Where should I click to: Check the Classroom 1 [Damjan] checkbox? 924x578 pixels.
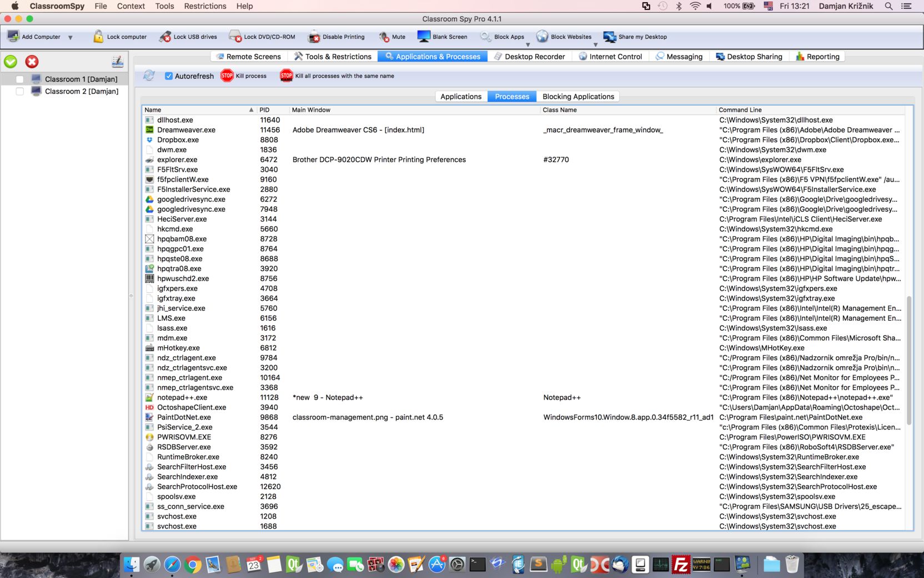click(x=20, y=79)
